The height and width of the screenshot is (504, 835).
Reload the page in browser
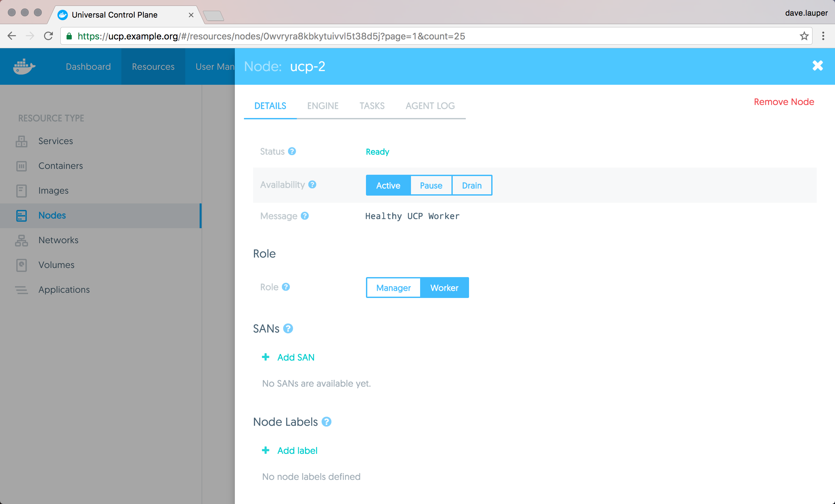(49, 36)
